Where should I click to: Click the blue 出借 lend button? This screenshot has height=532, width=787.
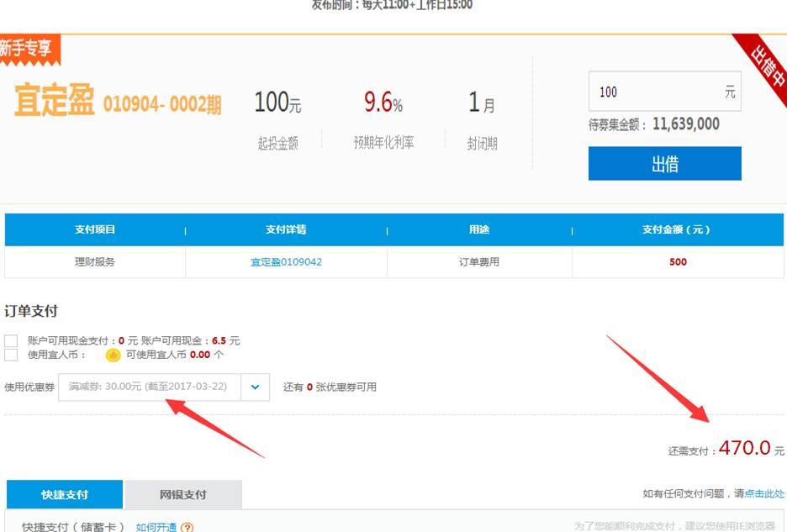[664, 164]
